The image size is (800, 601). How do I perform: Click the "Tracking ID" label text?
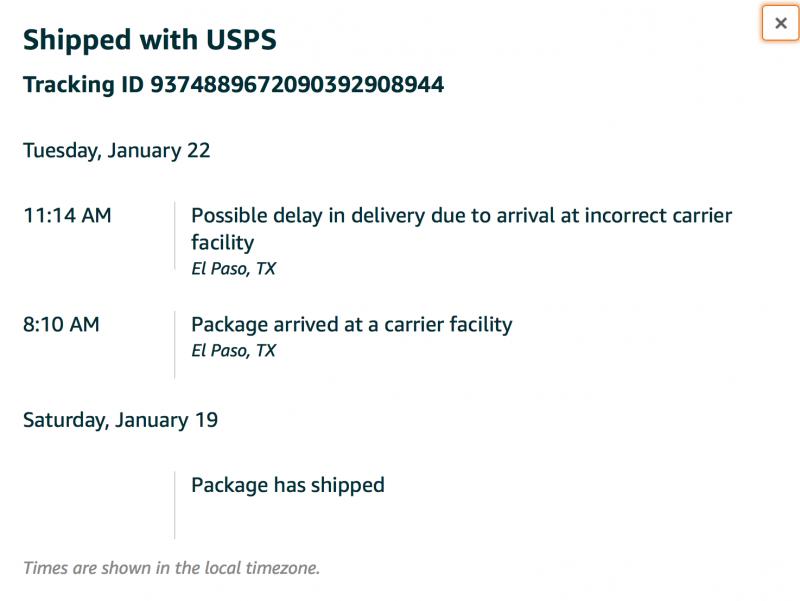pyautogui.click(x=84, y=85)
